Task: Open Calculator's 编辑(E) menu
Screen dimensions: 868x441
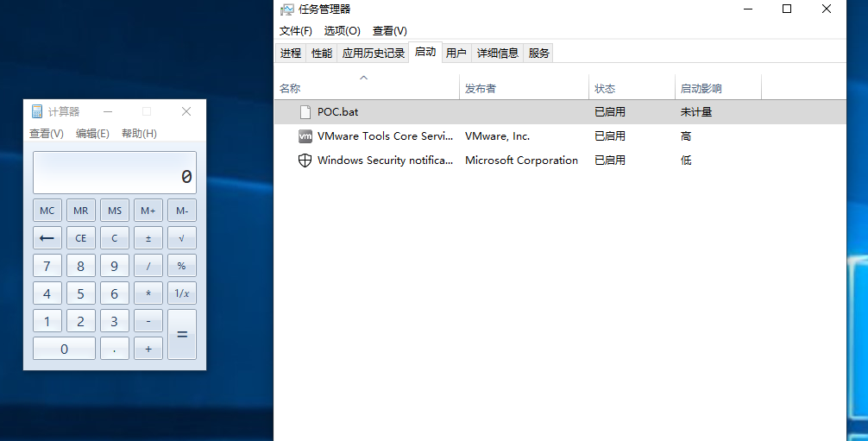Action: point(92,134)
